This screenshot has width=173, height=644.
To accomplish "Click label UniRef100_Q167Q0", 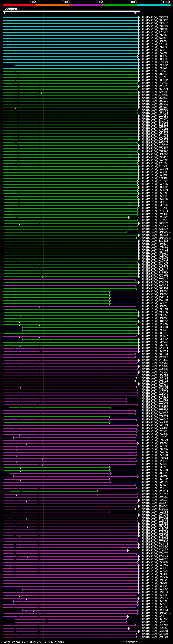I will tap(155, 273).
